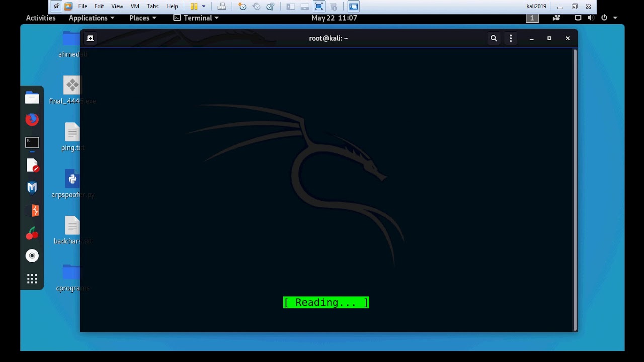Open the Activities overview

tap(41, 18)
